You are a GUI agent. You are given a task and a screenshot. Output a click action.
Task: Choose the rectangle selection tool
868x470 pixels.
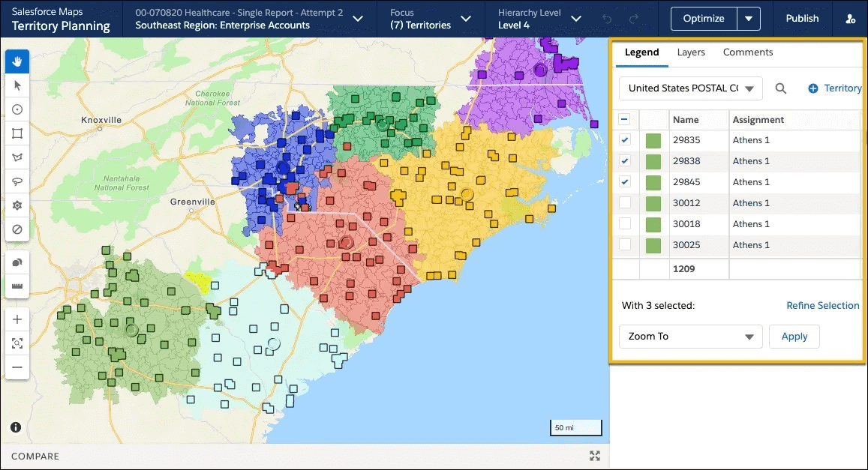click(17, 133)
